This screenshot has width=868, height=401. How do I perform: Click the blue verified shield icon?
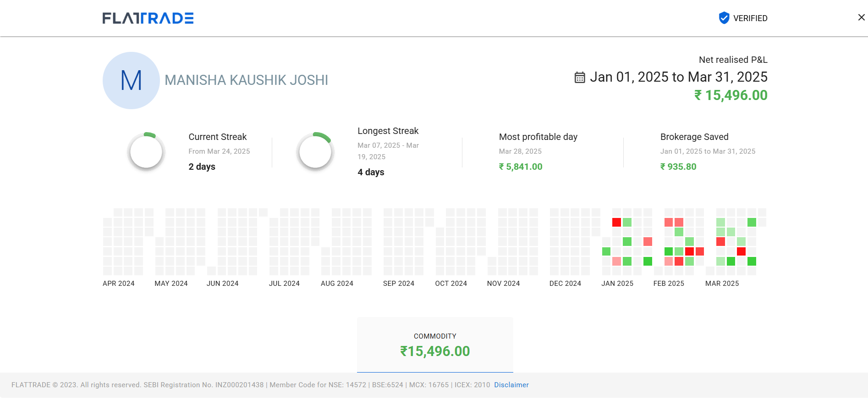(x=724, y=18)
